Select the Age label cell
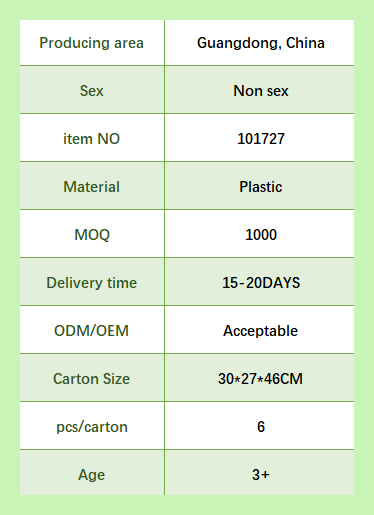Image resolution: width=374 pixels, height=515 pixels. pyautogui.click(x=92, y=473)
